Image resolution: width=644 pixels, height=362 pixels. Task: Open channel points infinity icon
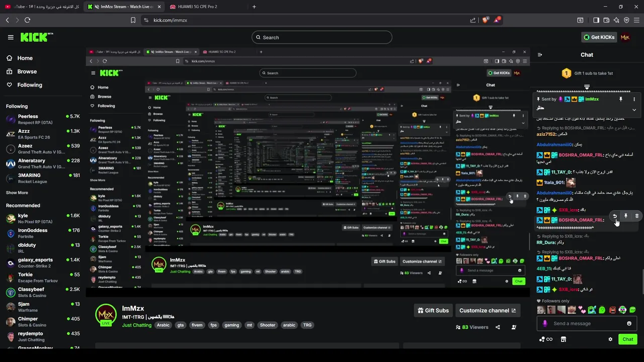coord(546,339)
